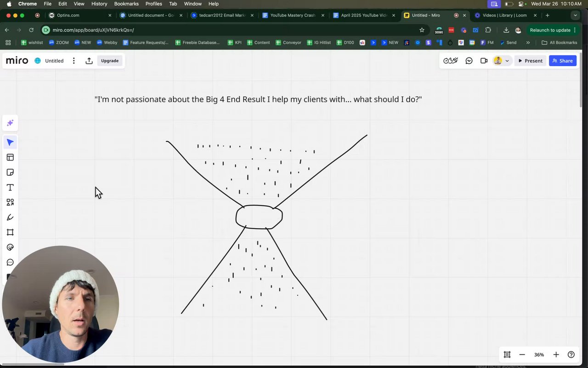Select the Templates tool in sidebar
Screen dimensions: 588x368
10,157
